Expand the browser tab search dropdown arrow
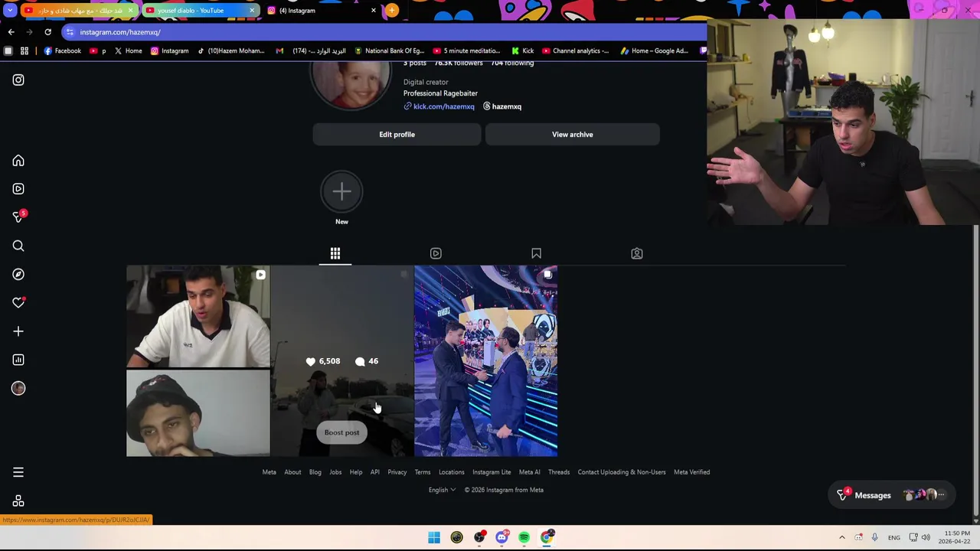 click(10, 11)
